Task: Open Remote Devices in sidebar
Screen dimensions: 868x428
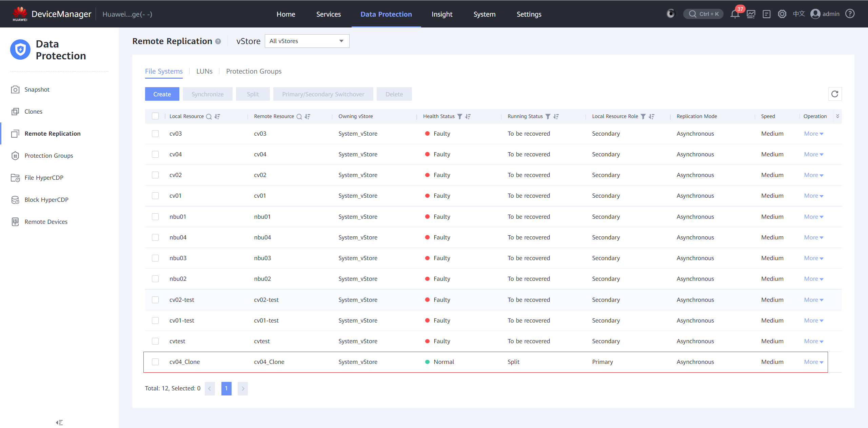Action: pos(46,222)
